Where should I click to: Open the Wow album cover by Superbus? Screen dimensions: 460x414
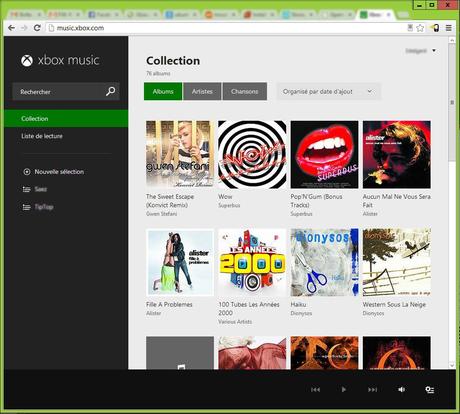pos(252,154)
